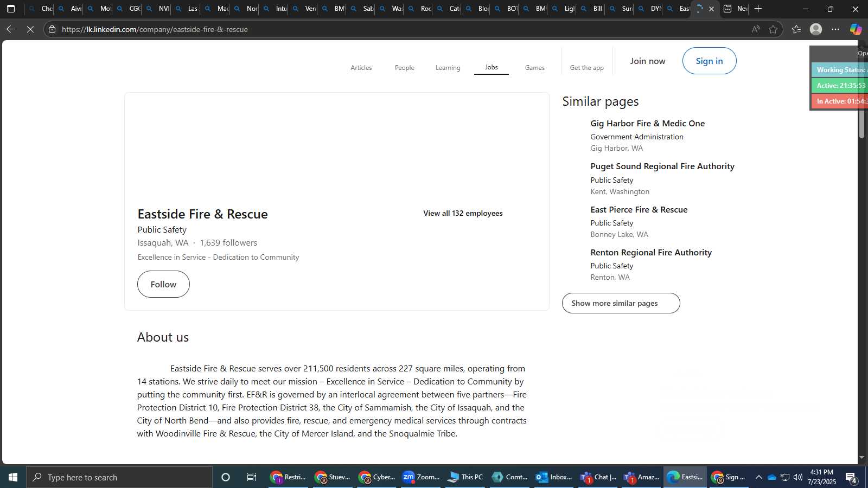
Task: Open Teams Chat from taskbar
Action: point(597,477)
